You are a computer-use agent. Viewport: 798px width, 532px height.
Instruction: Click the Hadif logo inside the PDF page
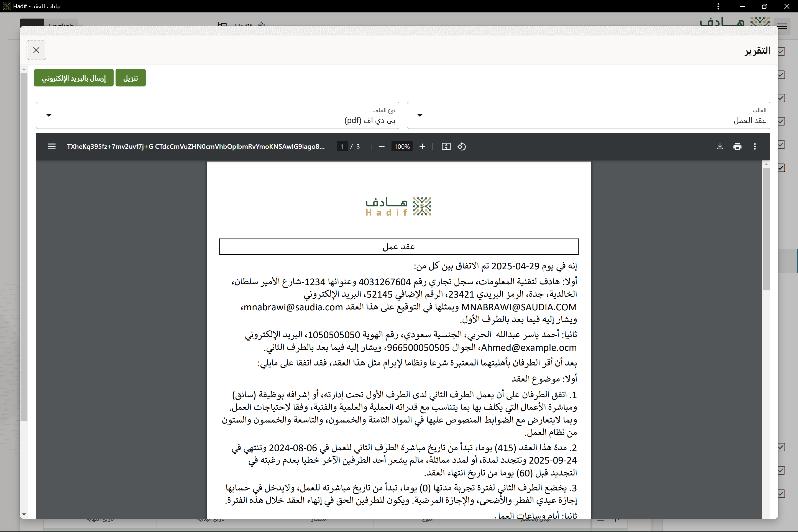pos(398,206)
